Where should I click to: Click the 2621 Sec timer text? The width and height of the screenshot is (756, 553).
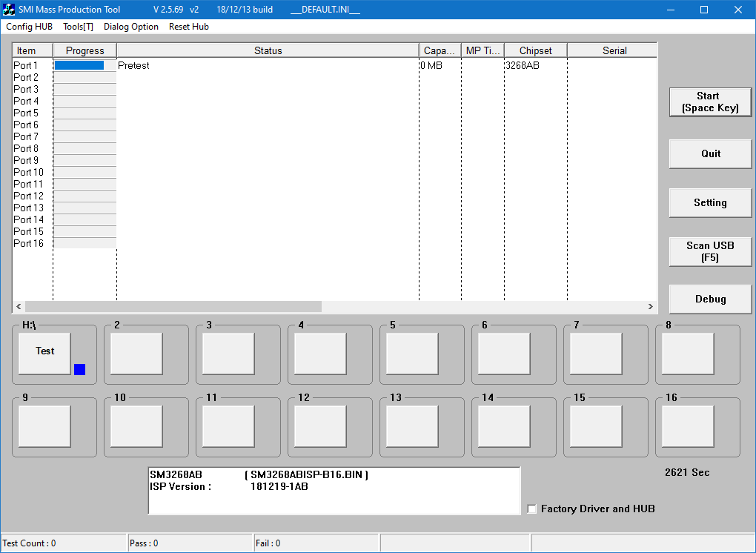[x=687, y=472]
